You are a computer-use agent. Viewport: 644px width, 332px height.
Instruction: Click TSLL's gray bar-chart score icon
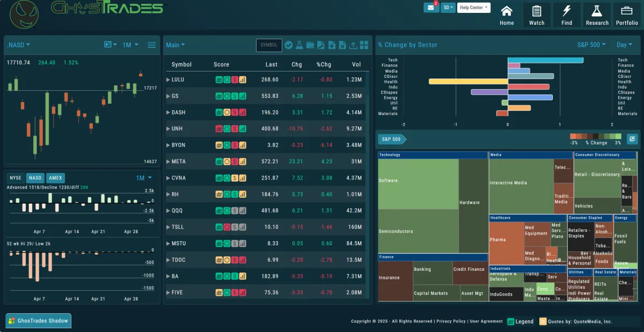[243, 227]
